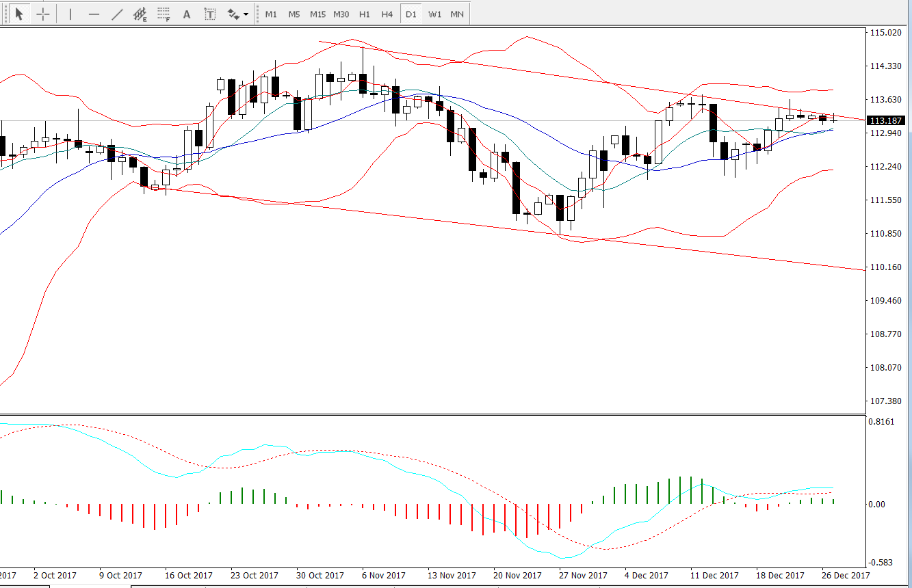Switch to the H4 timeframe

(387, 14)
